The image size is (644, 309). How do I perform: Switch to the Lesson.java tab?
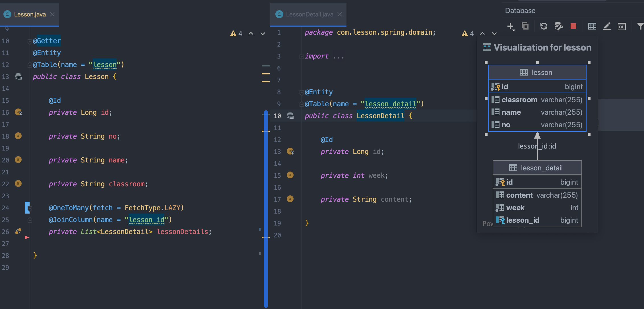30,14
